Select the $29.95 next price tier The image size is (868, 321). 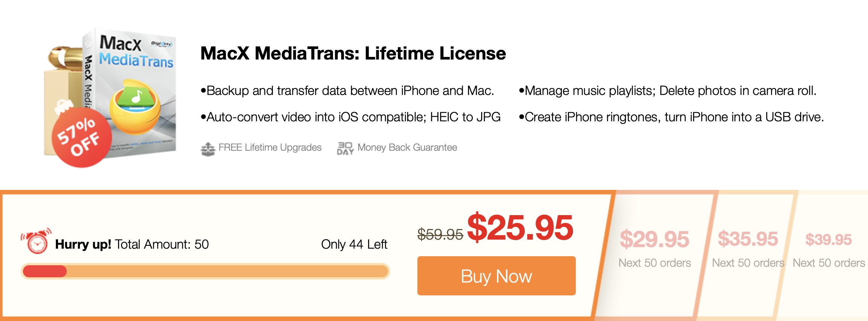(x=655, y=240)
